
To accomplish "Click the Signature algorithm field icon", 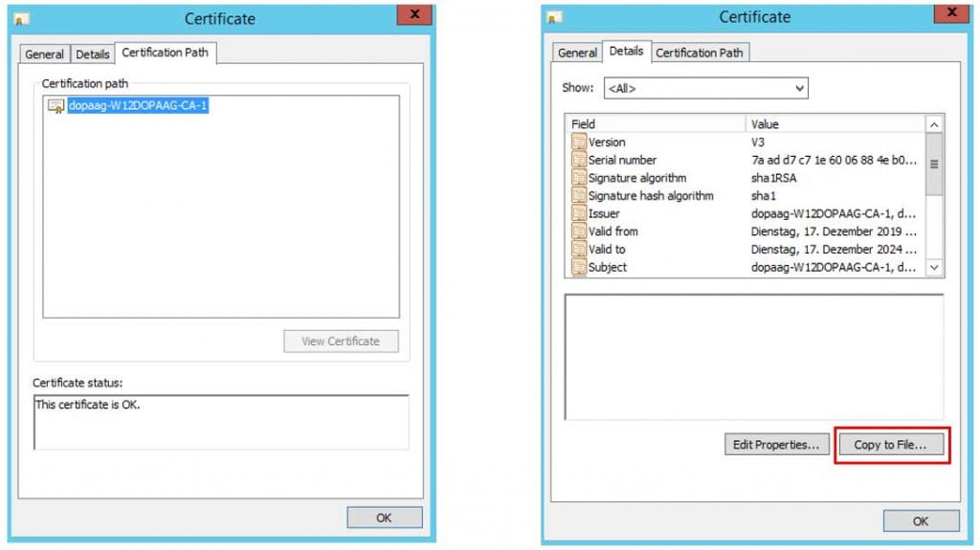I will coord(579,178).
